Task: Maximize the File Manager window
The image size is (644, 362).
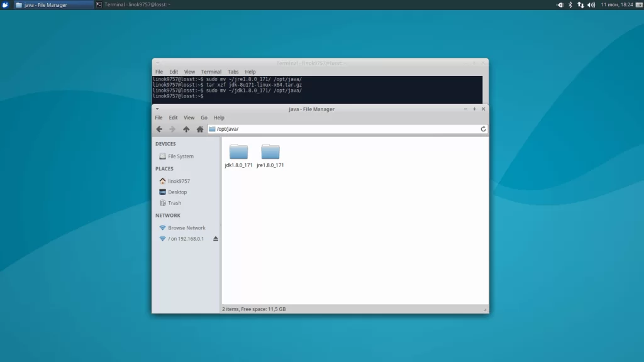Action: pyautogui.click(x=474, y=109)
